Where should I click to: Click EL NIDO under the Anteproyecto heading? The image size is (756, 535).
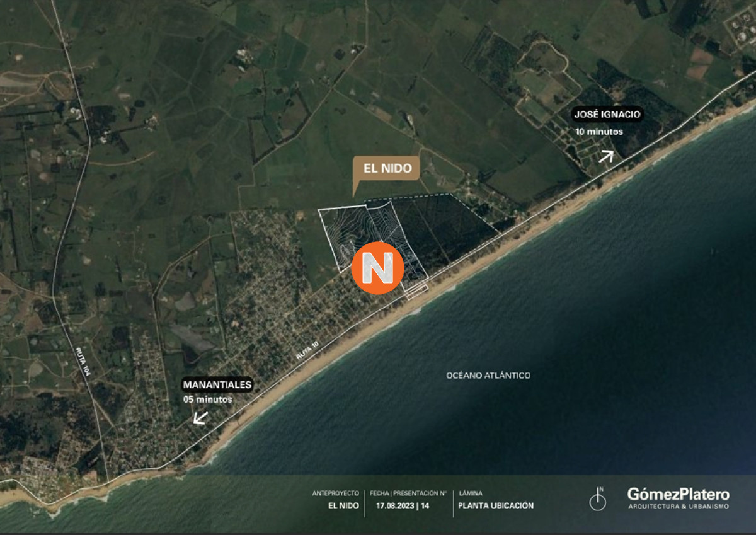pos(343,505)
